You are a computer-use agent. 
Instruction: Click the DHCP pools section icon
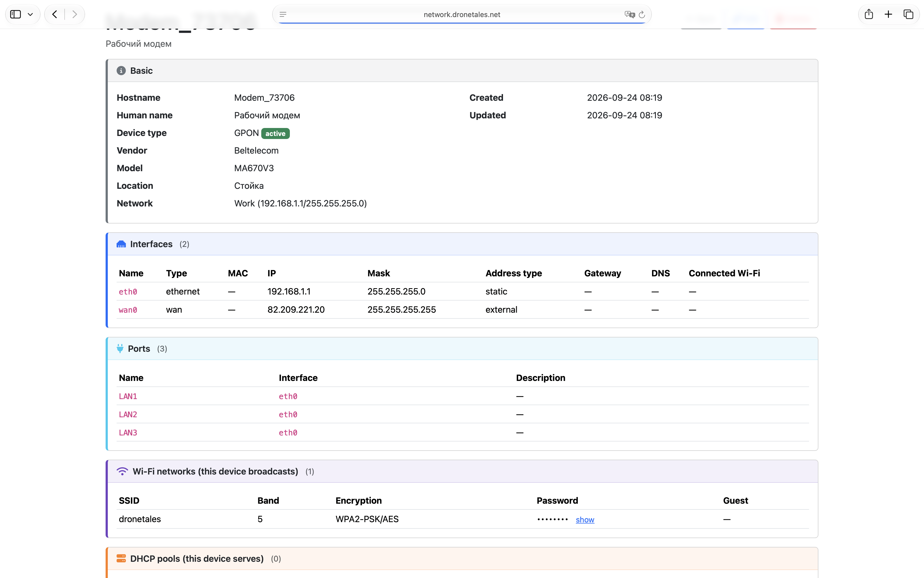121,558
